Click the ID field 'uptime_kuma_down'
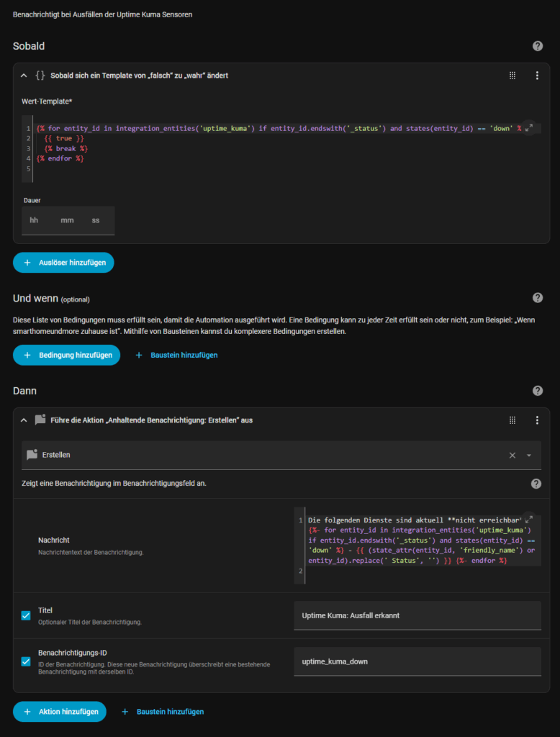 tap(417, 661)
